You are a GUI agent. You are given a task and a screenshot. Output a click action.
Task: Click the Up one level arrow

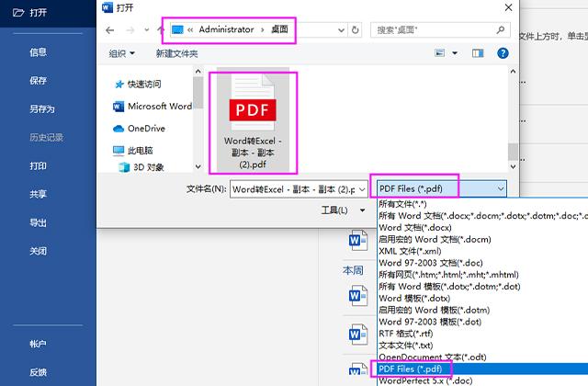pyautogui.click(x=161, y=29)
